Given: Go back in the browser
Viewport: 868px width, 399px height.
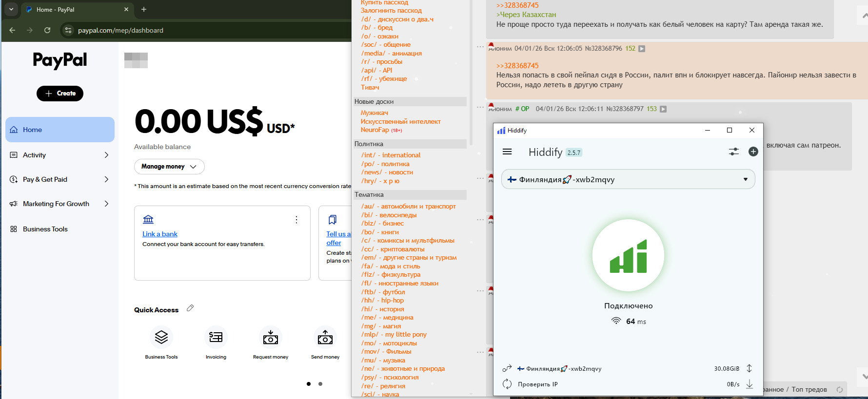Looking at the screenshot, I should coord(12,30).
